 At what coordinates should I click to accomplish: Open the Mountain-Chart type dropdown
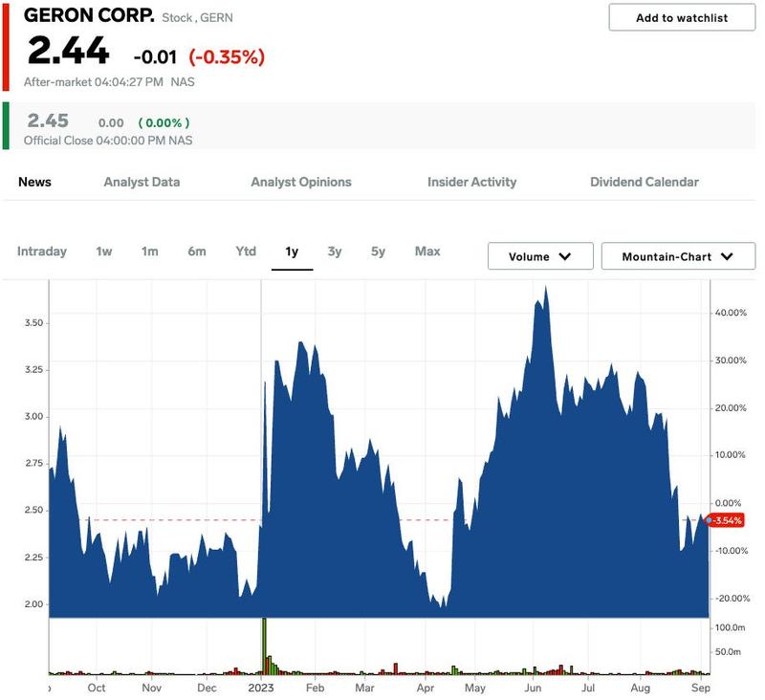click(x=678, y=256)
